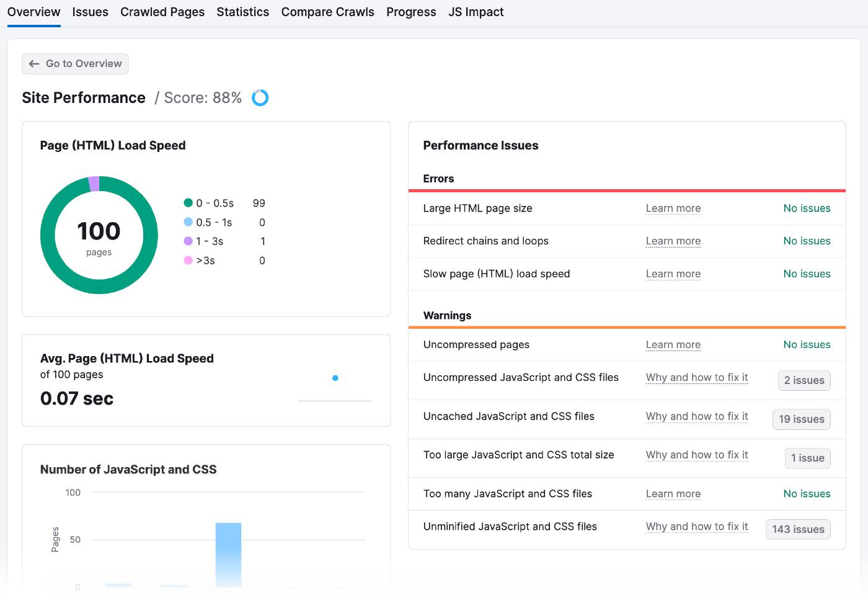Open the 2 issues button for uncompressed files
The image size is (868, 603).
click(x=804, y=381)
